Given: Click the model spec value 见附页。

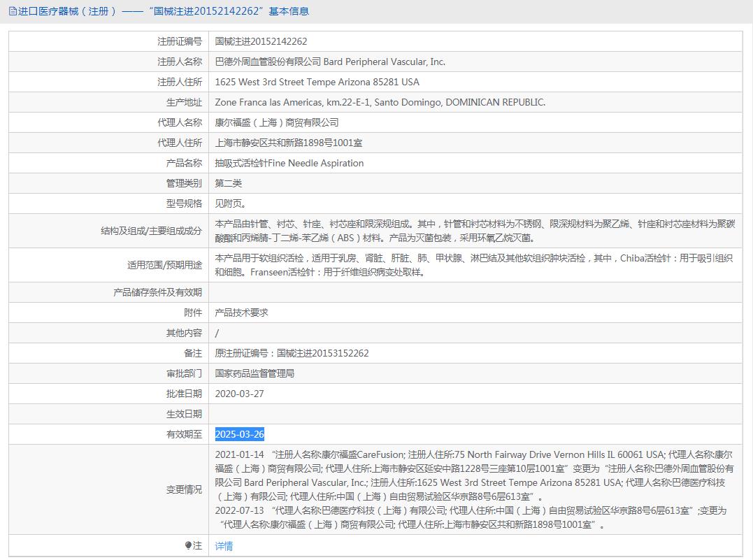Looking at the screenshot, I should (231, 203).
